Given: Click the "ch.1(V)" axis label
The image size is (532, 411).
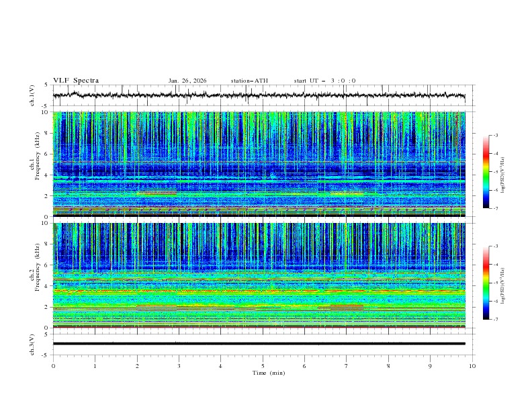Looking at the screenshot, I should coord(32,95).
